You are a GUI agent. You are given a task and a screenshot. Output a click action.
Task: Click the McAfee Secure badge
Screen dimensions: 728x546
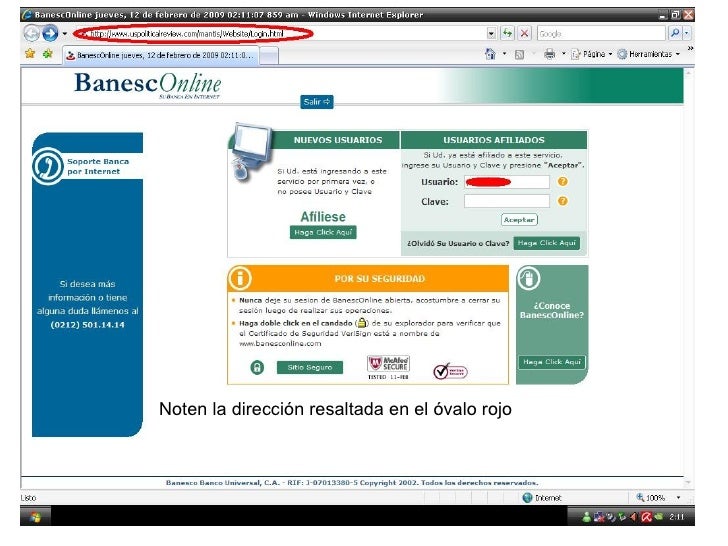388,364
